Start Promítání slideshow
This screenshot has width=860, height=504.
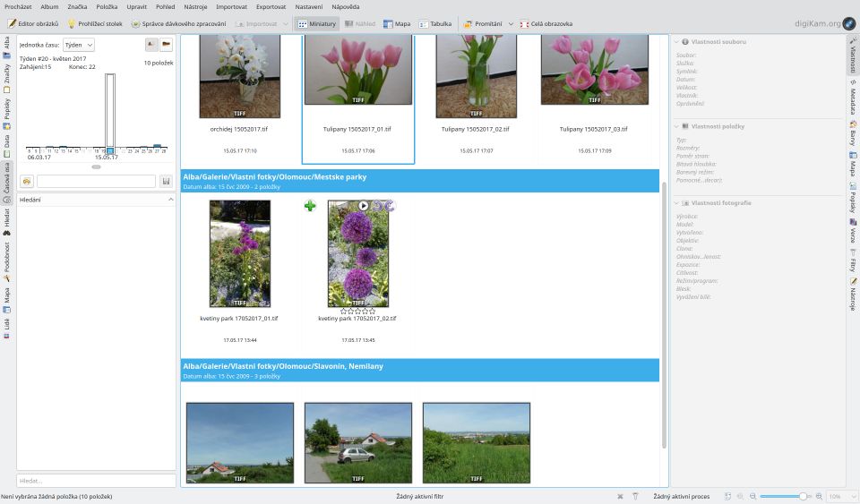pyautogui.click(x=483, y=23)
